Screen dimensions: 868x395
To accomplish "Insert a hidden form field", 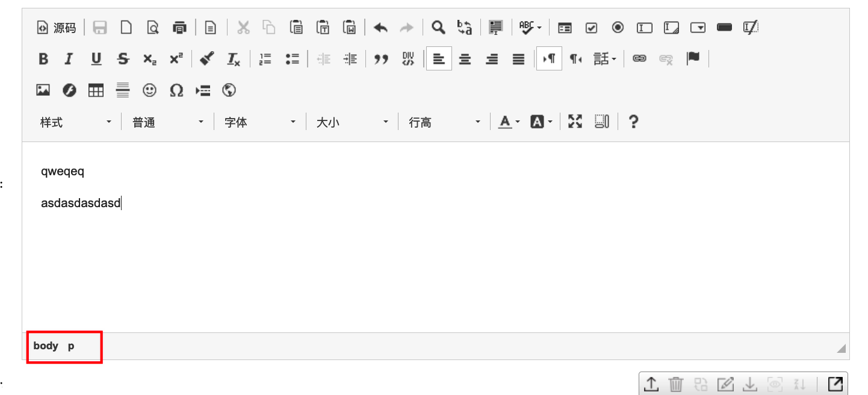I will [751, 27].
